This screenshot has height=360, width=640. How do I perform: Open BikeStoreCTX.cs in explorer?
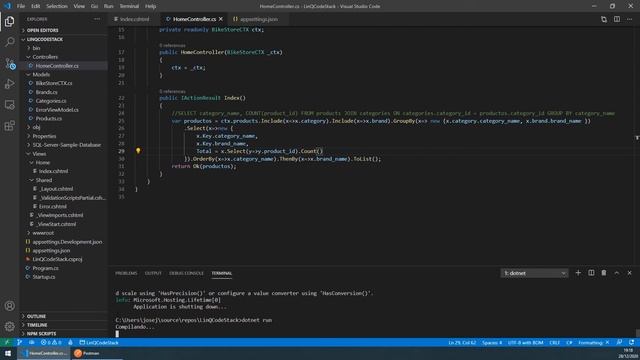coord(64,83)
